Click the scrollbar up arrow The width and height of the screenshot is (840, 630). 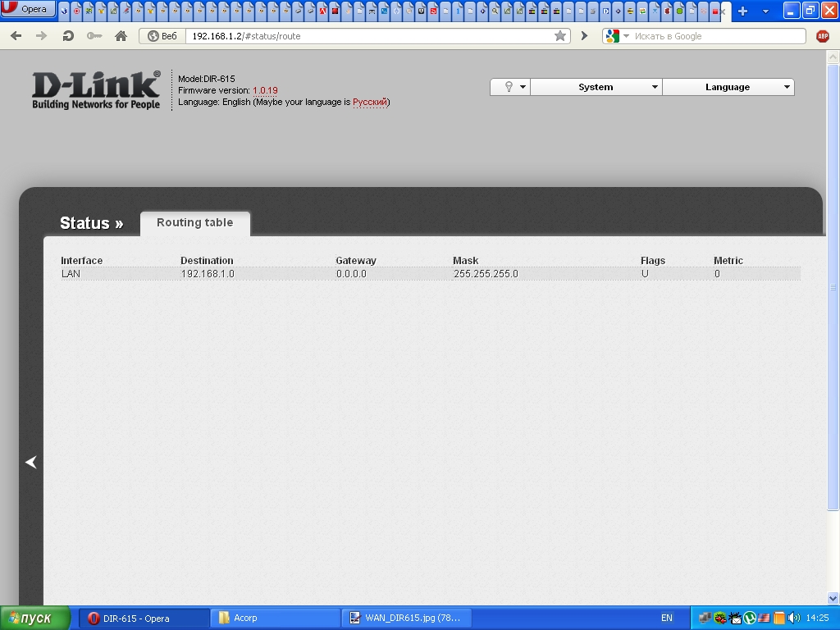833,57
